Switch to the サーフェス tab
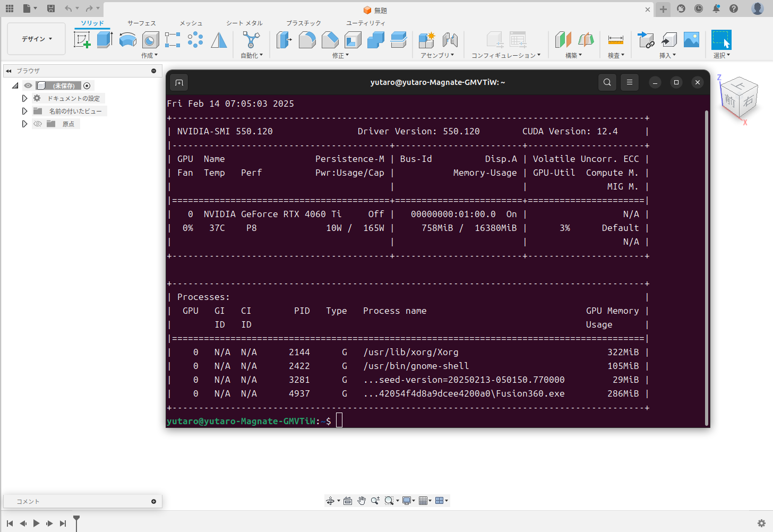 pyautogui.click(x=142, y=23)
